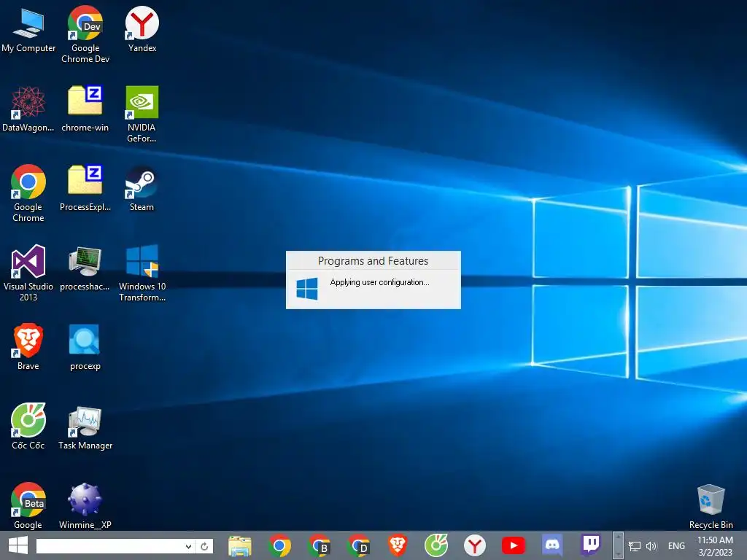
Task: Open YouTube from the taskbar
Action: coord(513,545)
